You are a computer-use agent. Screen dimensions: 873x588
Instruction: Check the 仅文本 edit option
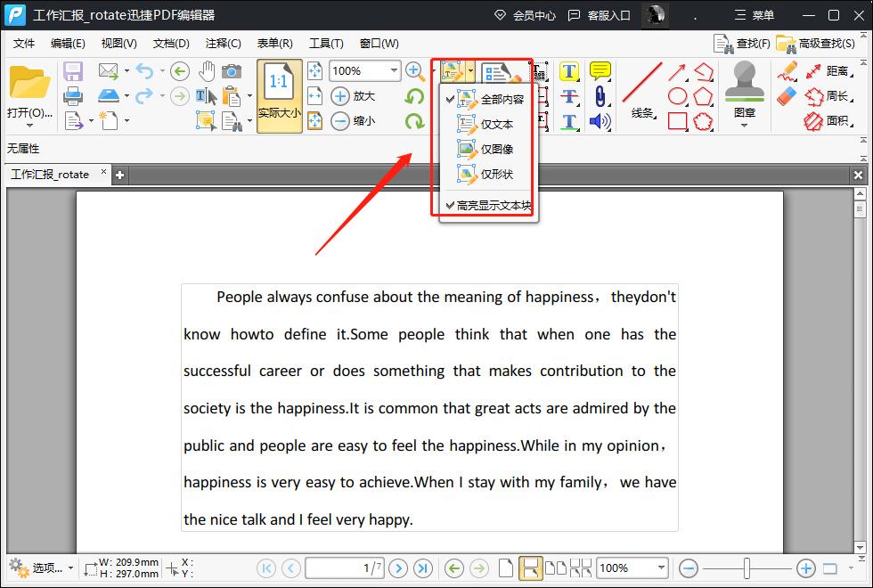coord(496,125)
